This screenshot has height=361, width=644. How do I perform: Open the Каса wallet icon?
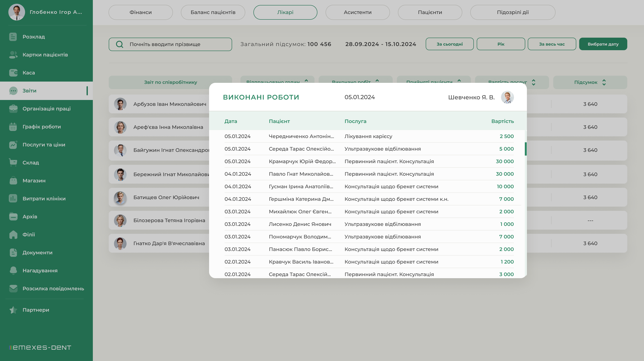(x=13, y=73)
